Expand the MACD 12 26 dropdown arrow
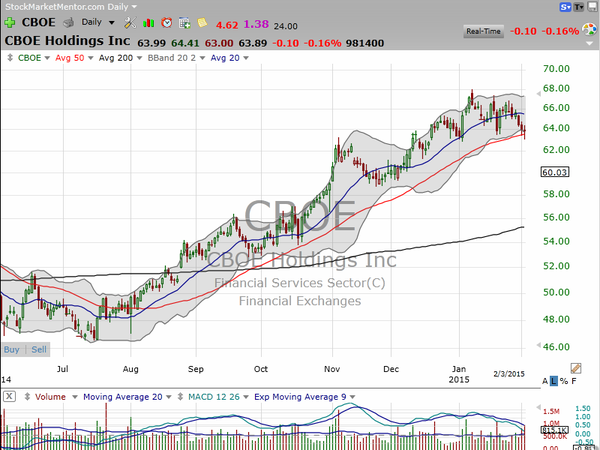Viewport: 600px width, 450px height. [246, 397]
